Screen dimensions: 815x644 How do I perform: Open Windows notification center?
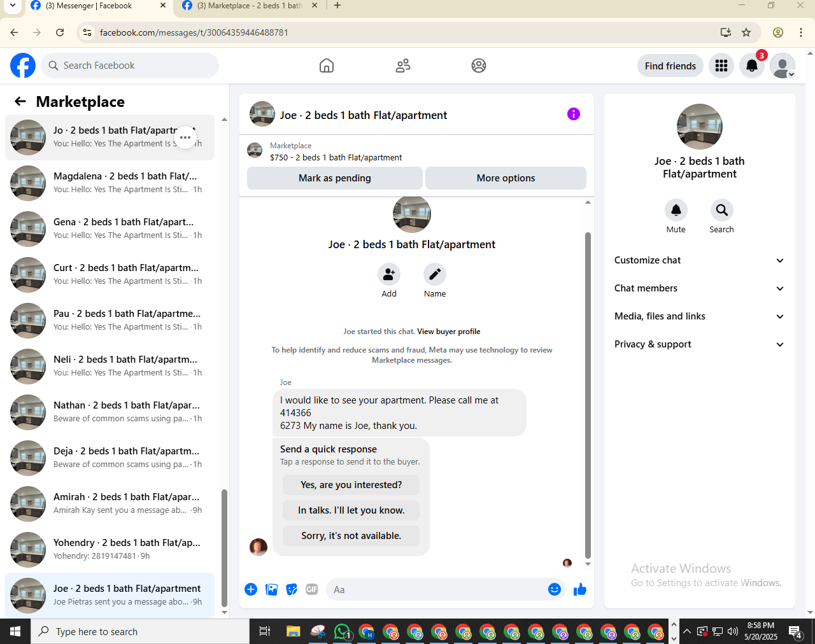795,631
